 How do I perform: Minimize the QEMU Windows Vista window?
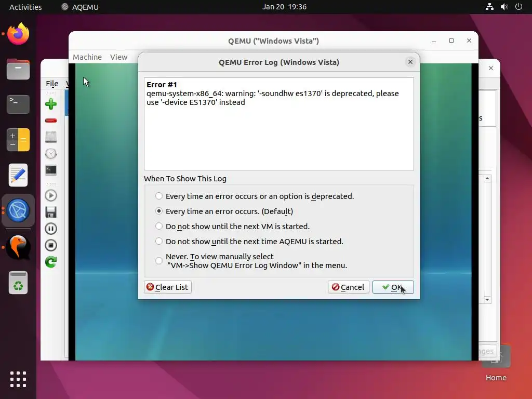pyautogui.click(x=434, y=41)
